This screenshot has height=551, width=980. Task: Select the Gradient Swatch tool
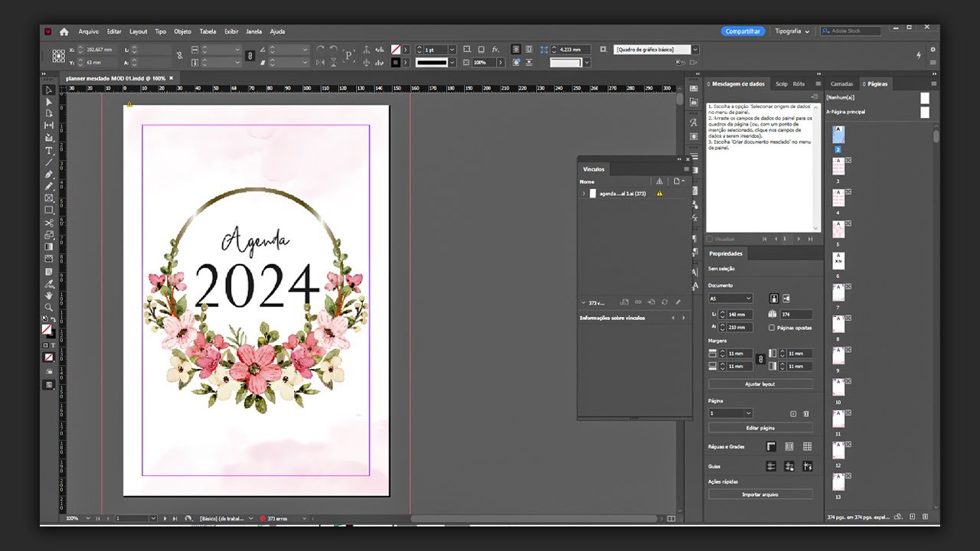pos(49,246)
